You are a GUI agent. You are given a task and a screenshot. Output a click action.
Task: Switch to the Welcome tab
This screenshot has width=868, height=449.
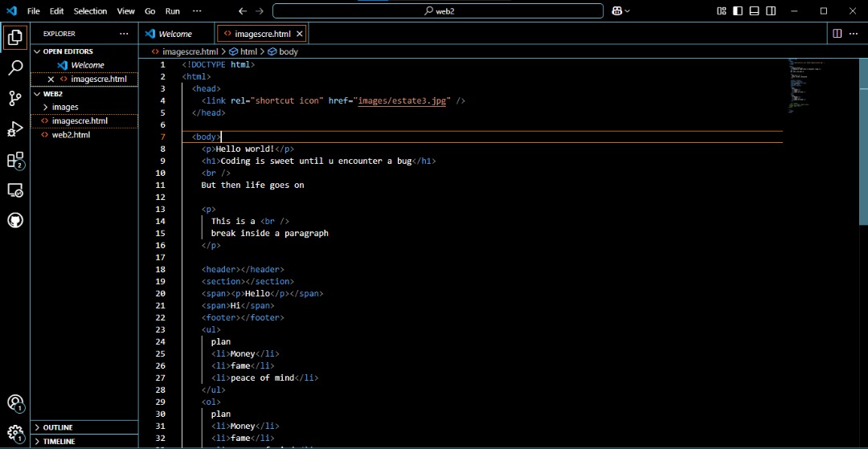coord(175,34)
